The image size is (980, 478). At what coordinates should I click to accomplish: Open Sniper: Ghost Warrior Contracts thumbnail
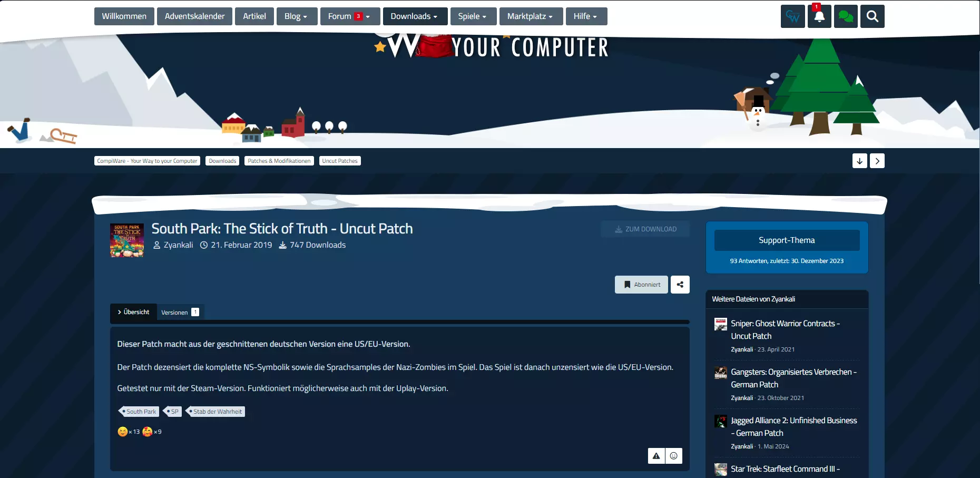click(x=721, y=324)
